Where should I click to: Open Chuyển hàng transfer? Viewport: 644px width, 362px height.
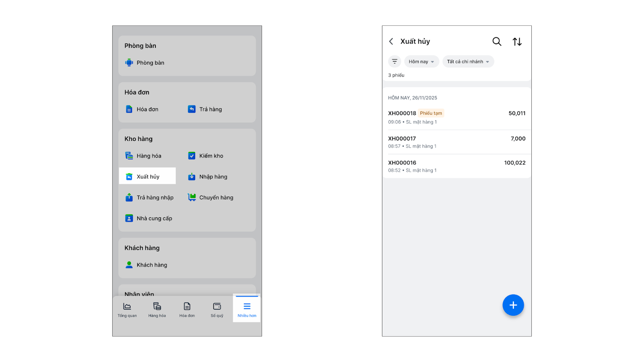click(x=211, y=197)
